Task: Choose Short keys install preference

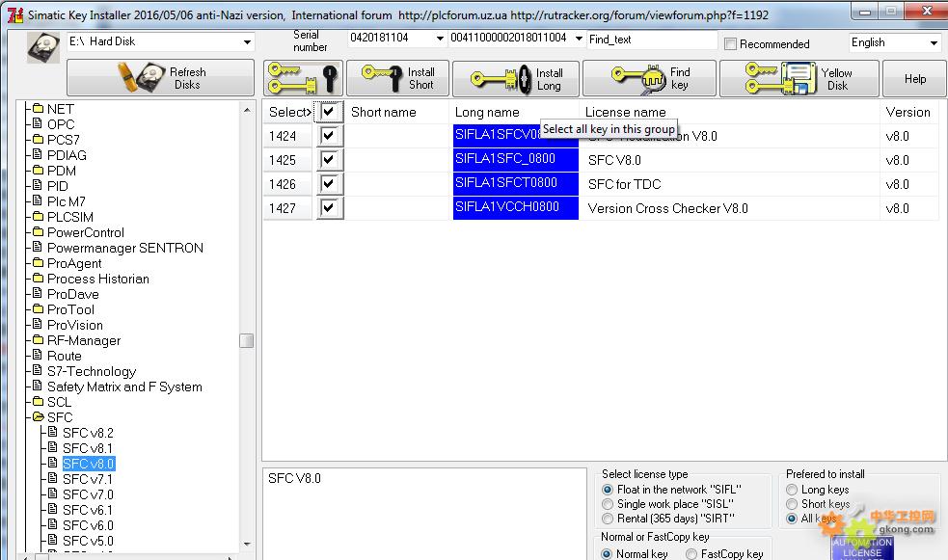Action: [x=792, y=504]
